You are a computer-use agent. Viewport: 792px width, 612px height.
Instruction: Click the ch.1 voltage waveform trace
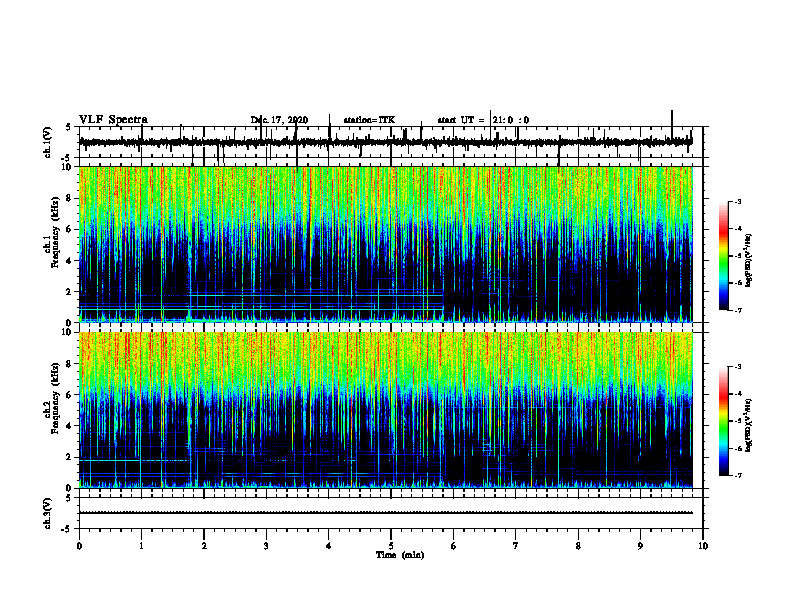(385, 142)
